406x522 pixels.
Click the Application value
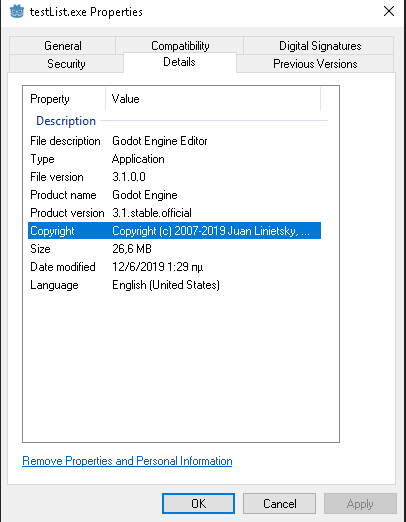[x=138, y=159]
